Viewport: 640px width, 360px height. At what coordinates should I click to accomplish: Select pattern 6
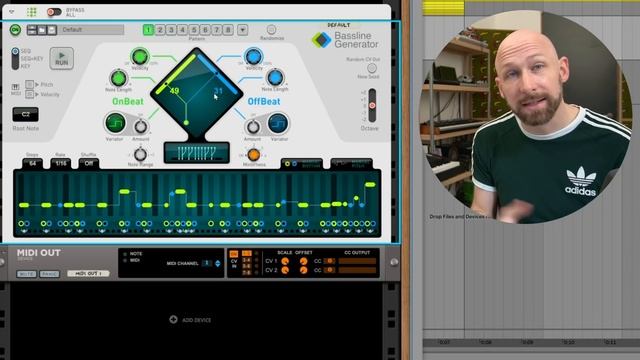point(205,30)
